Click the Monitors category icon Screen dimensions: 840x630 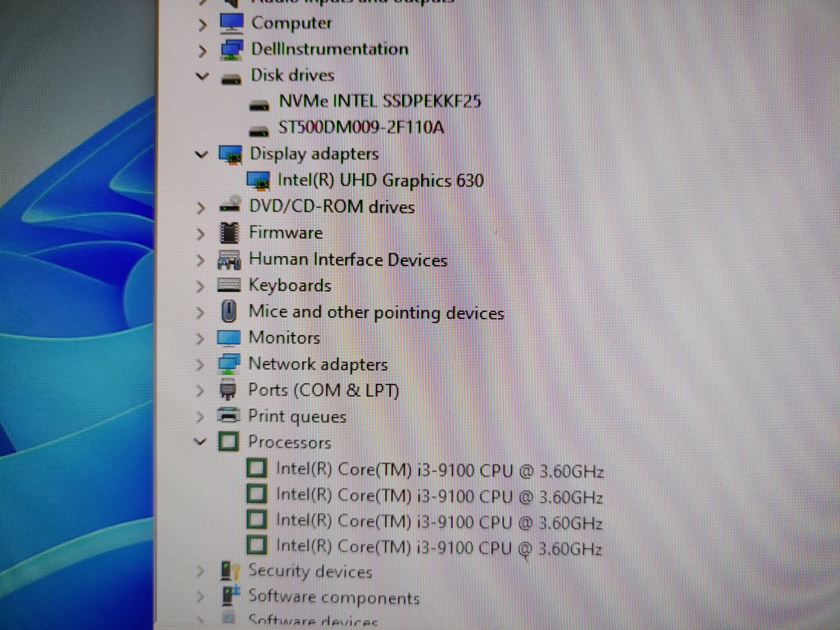(228, 338)
